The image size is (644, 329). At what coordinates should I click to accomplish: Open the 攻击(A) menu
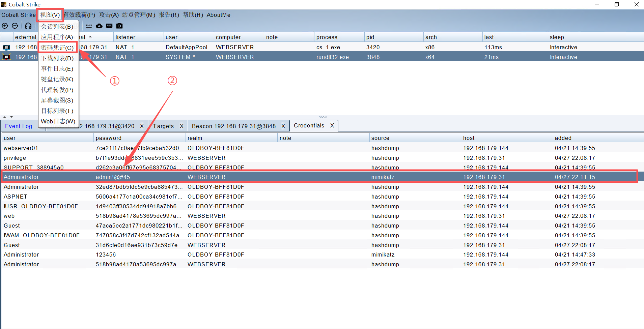pos(109,15)
